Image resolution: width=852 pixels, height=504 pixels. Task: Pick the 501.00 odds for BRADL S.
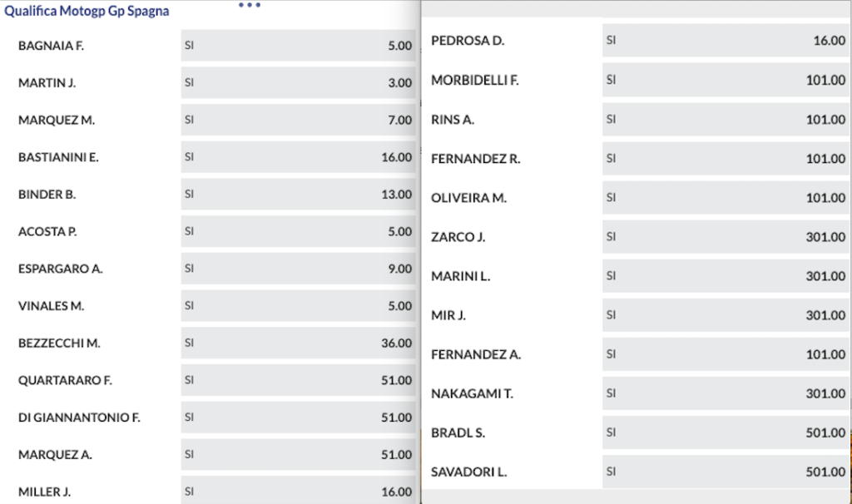pos(724,432)
